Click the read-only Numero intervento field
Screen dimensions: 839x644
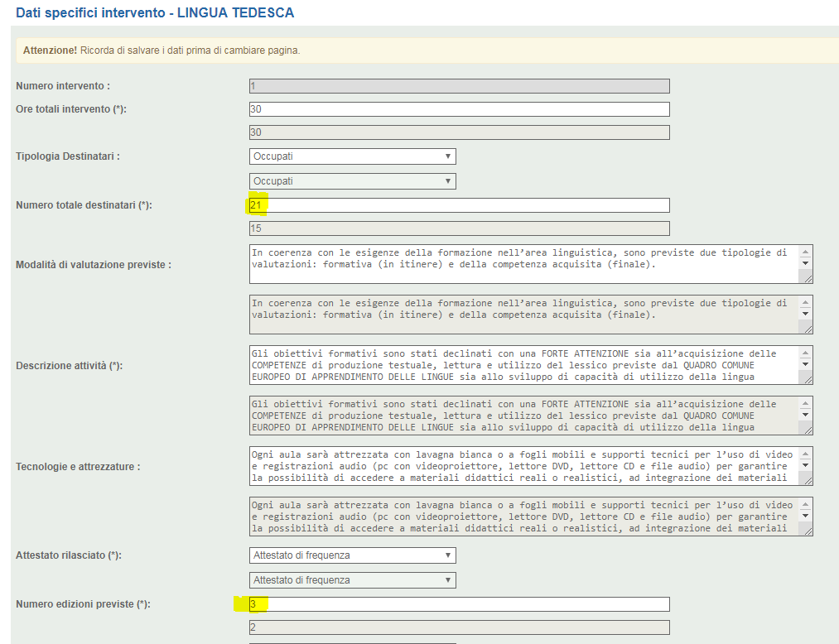pos(459,86)
